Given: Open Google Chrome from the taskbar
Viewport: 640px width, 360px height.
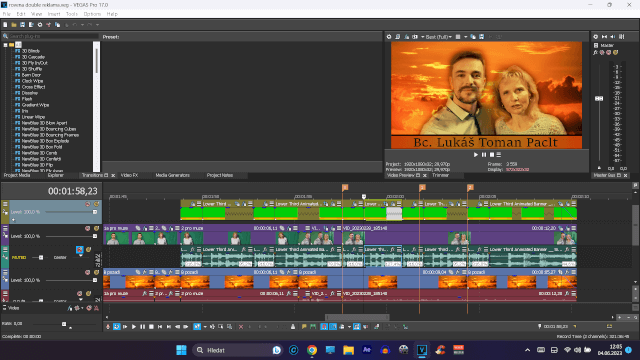Looking at the screenshot, I should coord(312,350).
